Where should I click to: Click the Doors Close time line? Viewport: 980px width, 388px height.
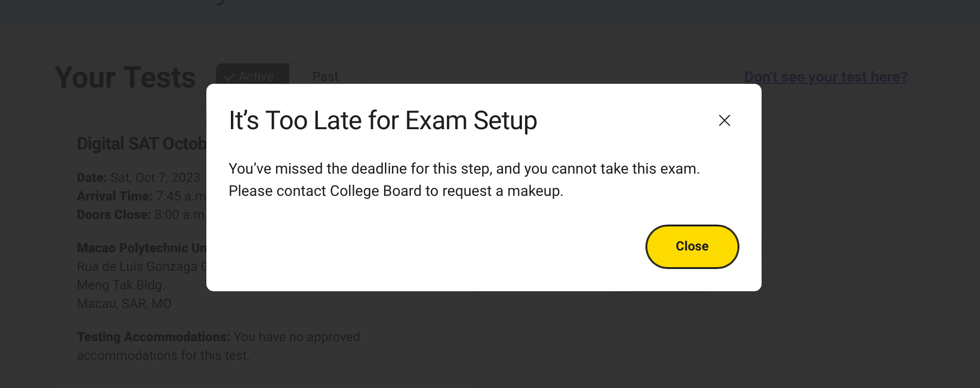click(141, 215)
